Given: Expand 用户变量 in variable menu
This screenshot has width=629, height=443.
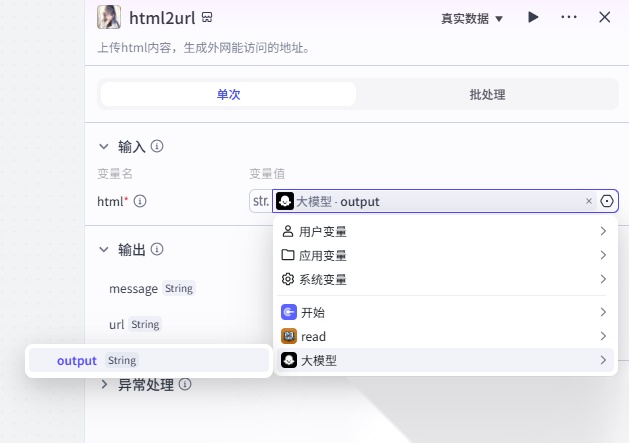Looking at the screenshot, I should click(445, 232).
